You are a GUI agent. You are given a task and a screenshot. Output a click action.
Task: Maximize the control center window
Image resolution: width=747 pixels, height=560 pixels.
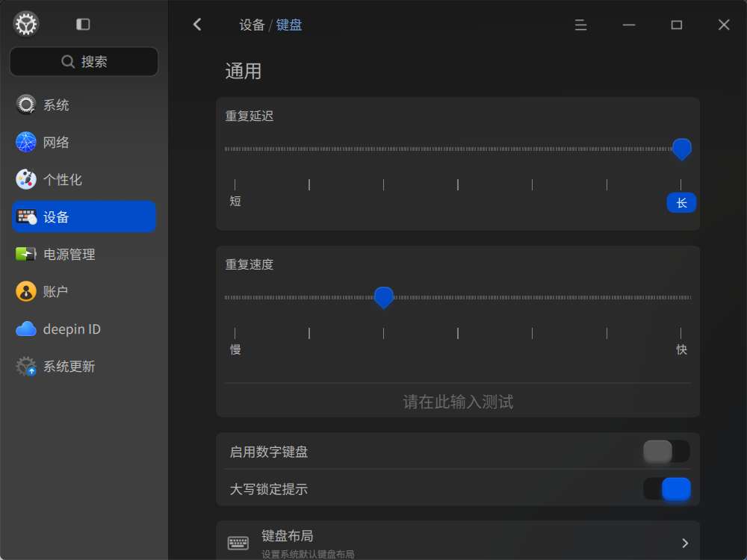(x=677, y=25)
